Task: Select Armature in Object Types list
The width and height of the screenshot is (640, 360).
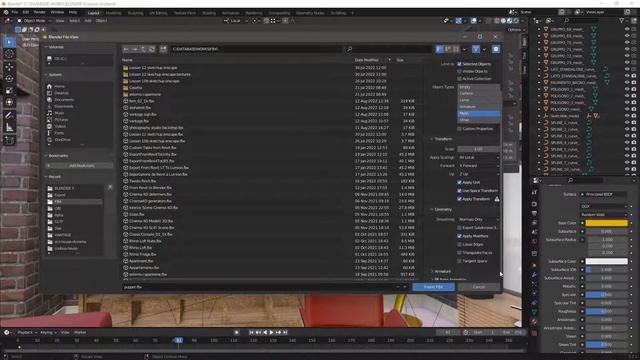Action: tap(478, 107)
